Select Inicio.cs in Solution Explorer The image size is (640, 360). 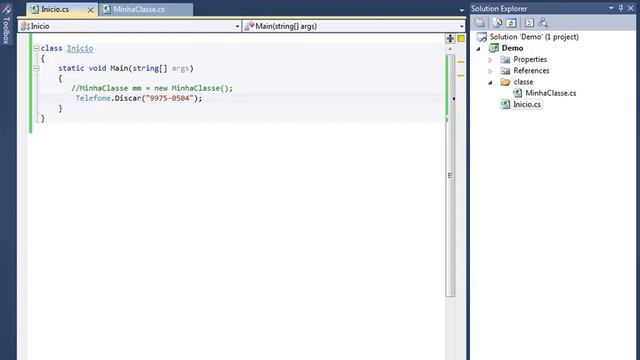(x=527, y=104)
